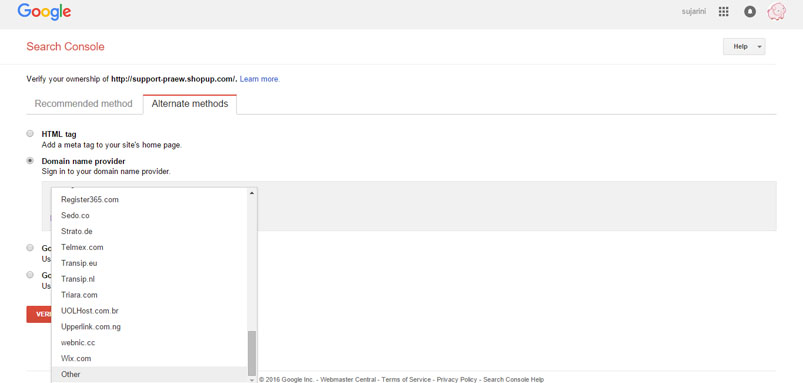Open the Learn more link
The height and width of the screenshot is (383, 803).
[260, 79]
